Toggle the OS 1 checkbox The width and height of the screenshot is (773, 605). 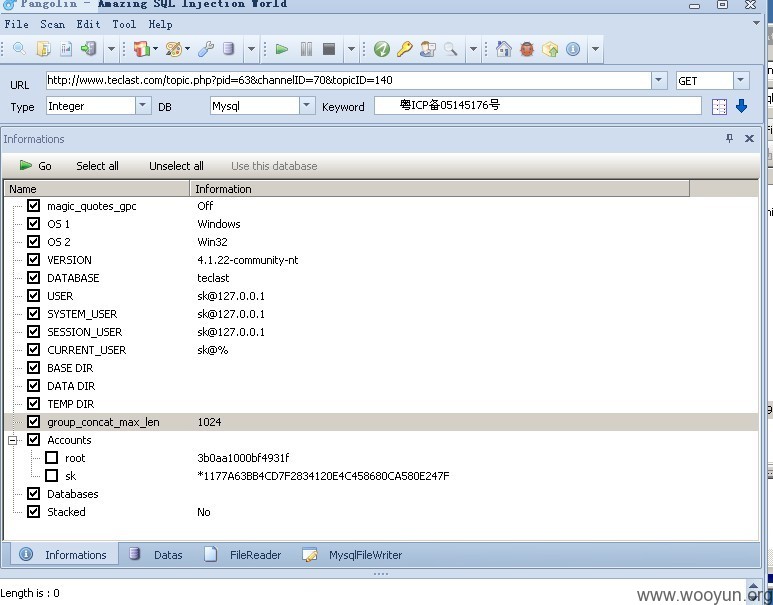tap(34, 223)
